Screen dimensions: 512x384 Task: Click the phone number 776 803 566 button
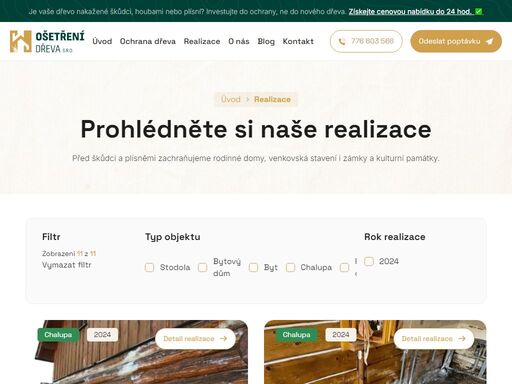tap(366, 41)
